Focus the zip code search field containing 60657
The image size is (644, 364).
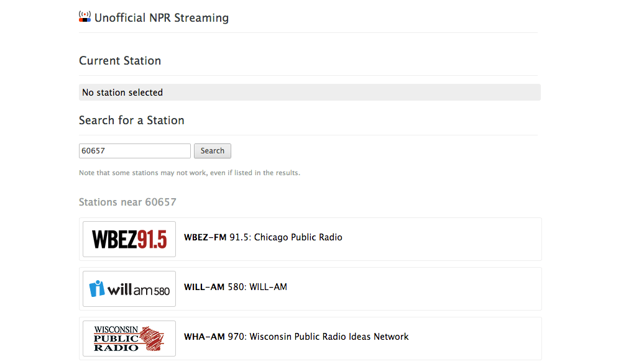click(135, 150)
